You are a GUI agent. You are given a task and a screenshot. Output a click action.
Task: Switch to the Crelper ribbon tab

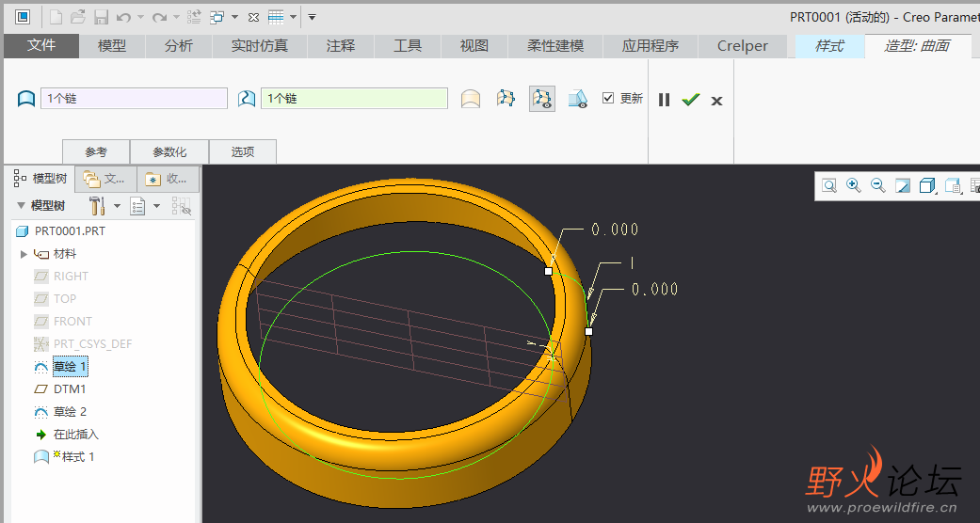tap(743, 45)
